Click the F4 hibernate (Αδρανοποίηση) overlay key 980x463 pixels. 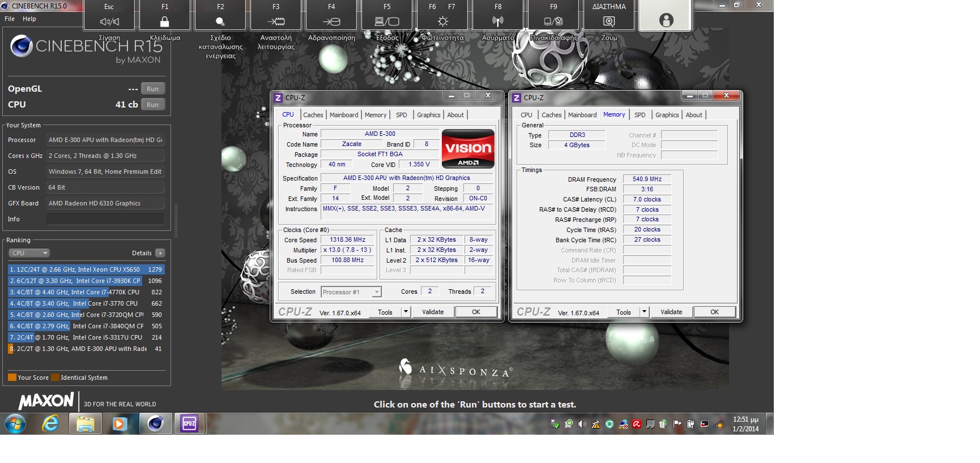click(x=331, y=15)
